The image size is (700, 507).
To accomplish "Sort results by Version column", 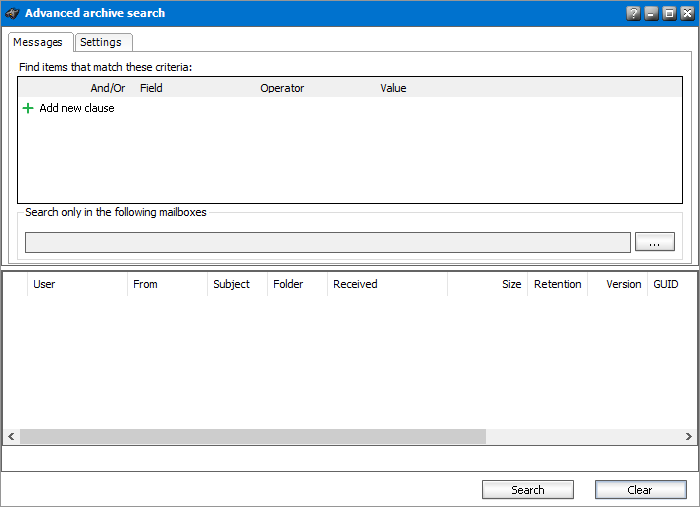I will pos(617,284).
